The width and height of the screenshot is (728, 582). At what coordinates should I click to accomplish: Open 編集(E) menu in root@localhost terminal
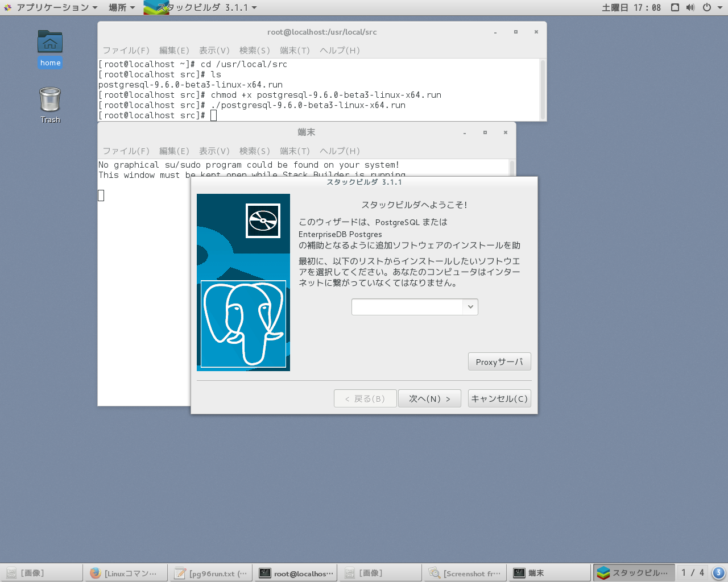click(x=174, y=51)
